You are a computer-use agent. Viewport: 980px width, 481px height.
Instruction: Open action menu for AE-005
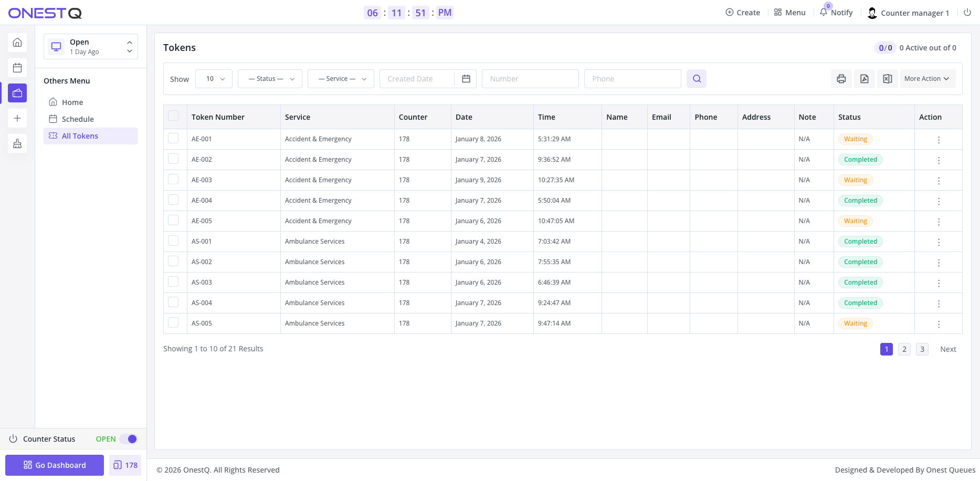coord(939,222)
